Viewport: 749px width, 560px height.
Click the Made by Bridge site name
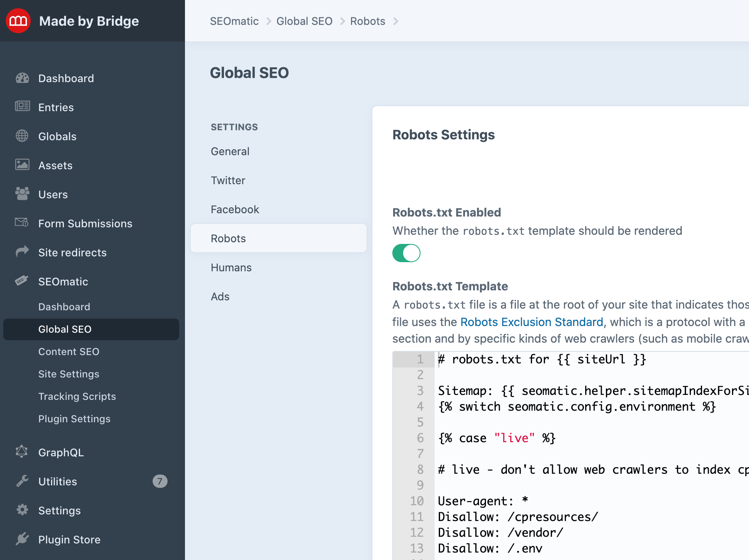[89, 21]
